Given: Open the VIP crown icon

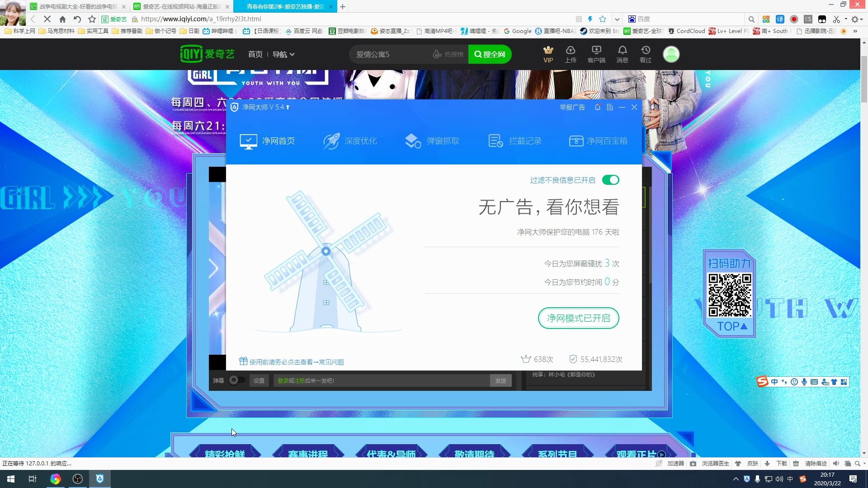Looking at the screenshot, I should tap(548, 54).
